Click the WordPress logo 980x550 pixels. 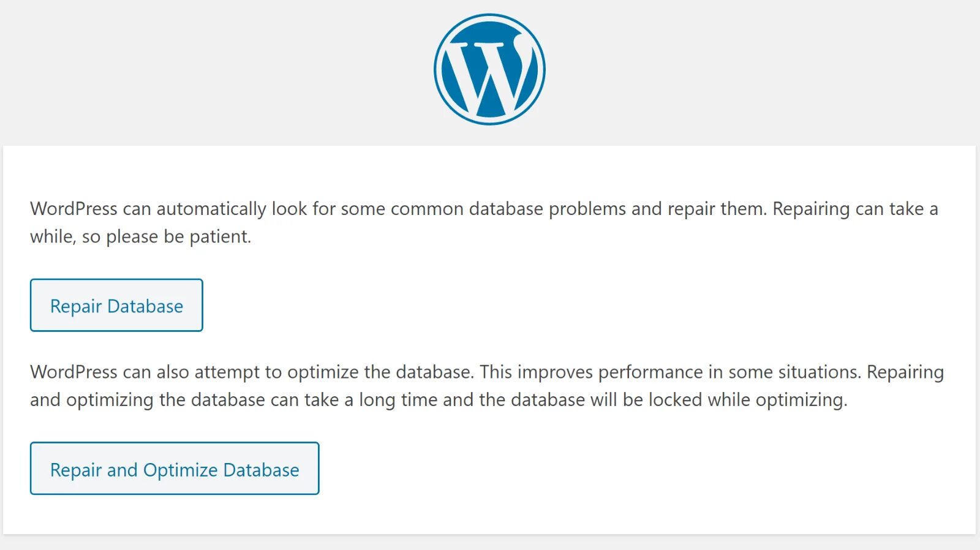tap(489, 69)
